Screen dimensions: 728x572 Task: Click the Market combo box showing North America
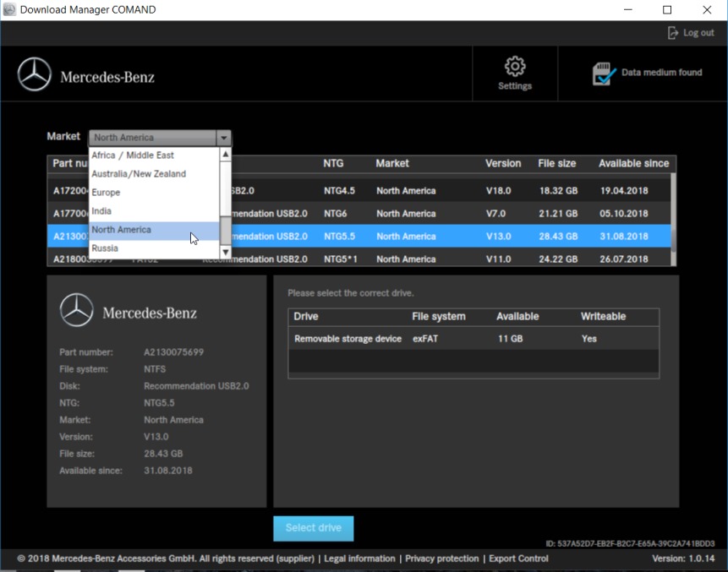(160, 138)
